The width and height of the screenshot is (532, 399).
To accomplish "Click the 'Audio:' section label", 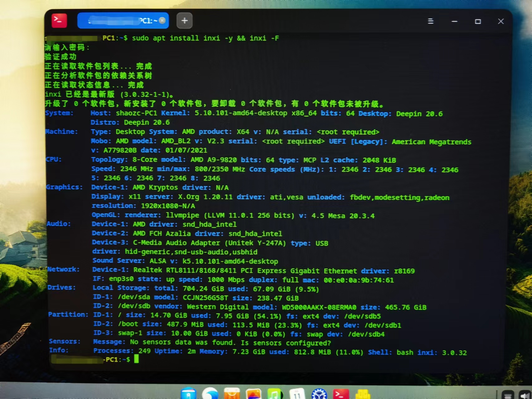I will click(59, 224).
